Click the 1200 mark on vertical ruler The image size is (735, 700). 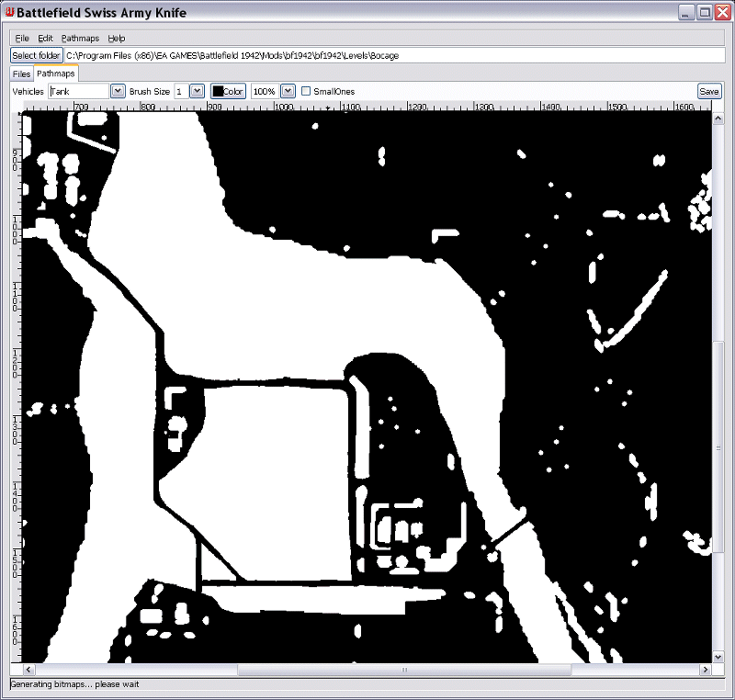coord(16,365)
